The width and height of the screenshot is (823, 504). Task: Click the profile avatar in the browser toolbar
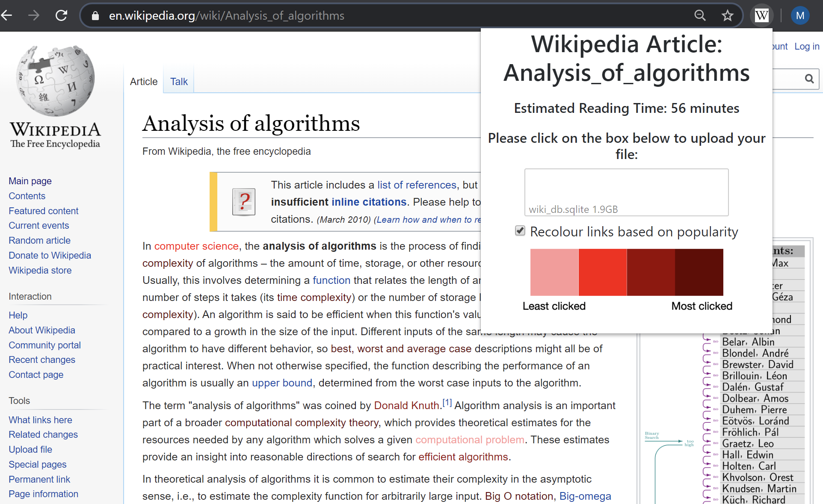pos(800,15)
